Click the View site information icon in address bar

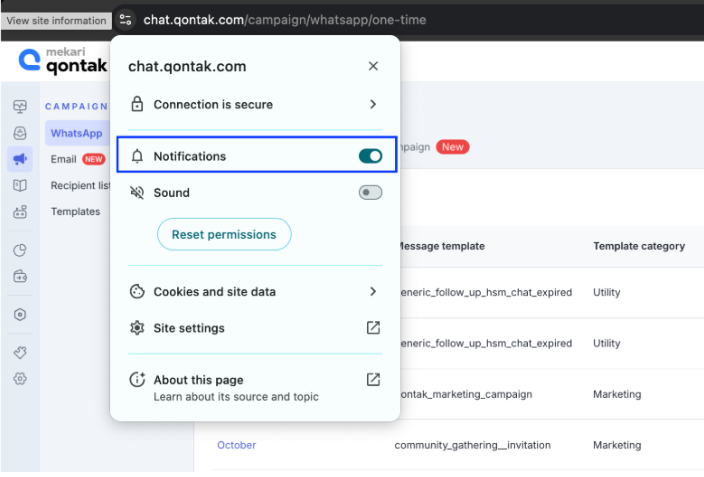point(124,19)
